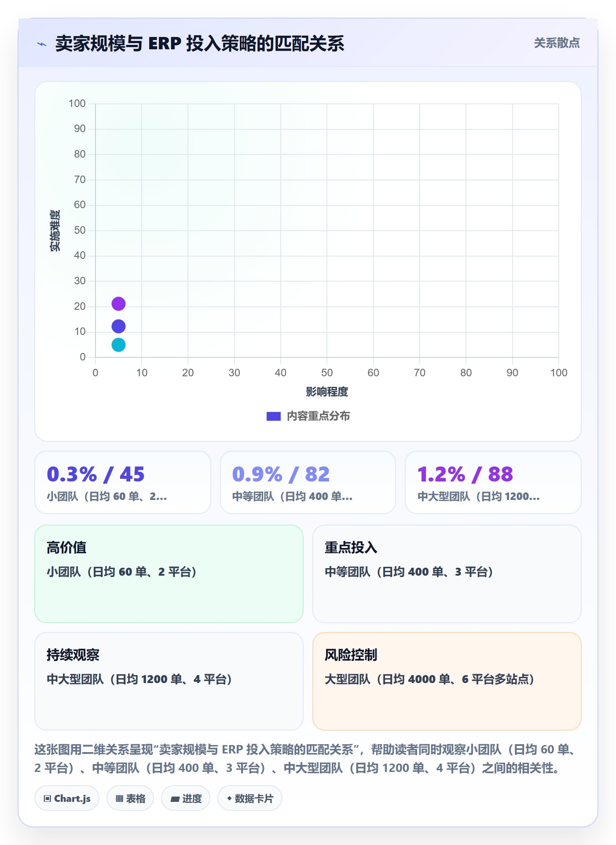Viewport: 616px width, 845px height.
Task: Click the 数据卡片 tag chip
Action: 250,798
